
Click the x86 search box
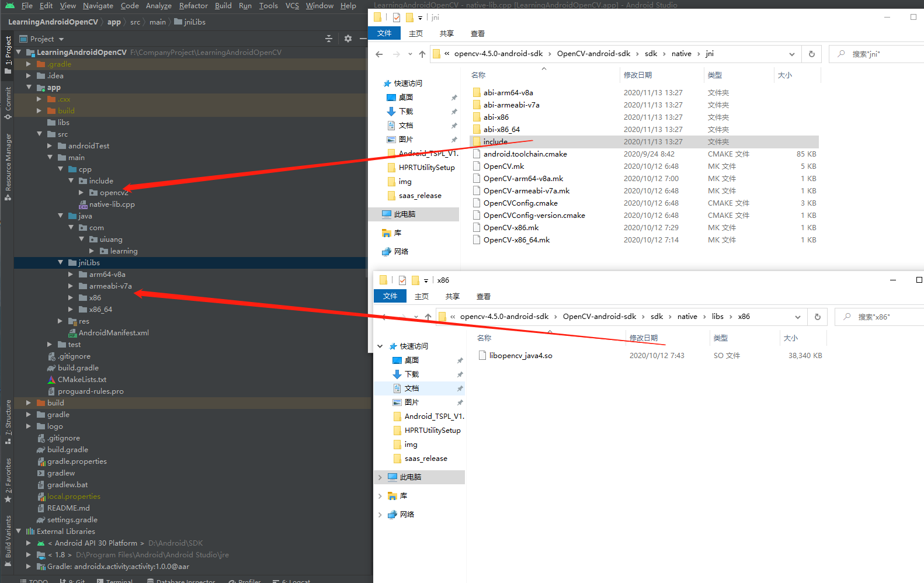pos(880,317)
